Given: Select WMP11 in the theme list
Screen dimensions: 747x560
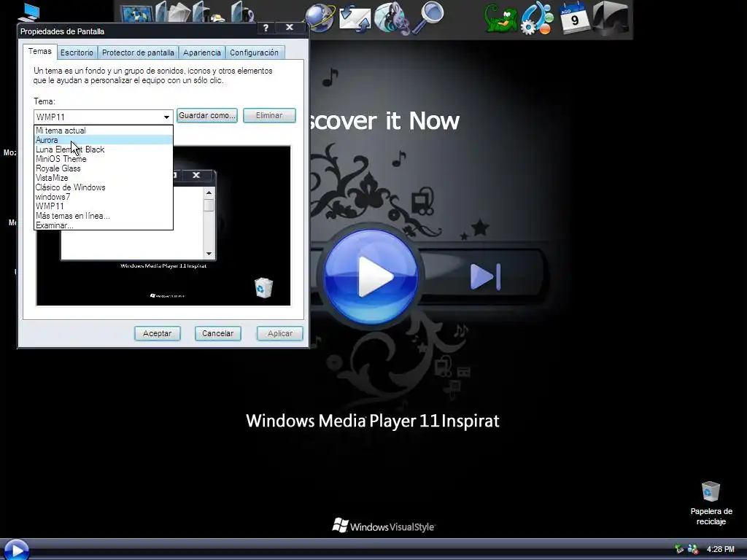Looking at the screenshot, I should point(104,206).
